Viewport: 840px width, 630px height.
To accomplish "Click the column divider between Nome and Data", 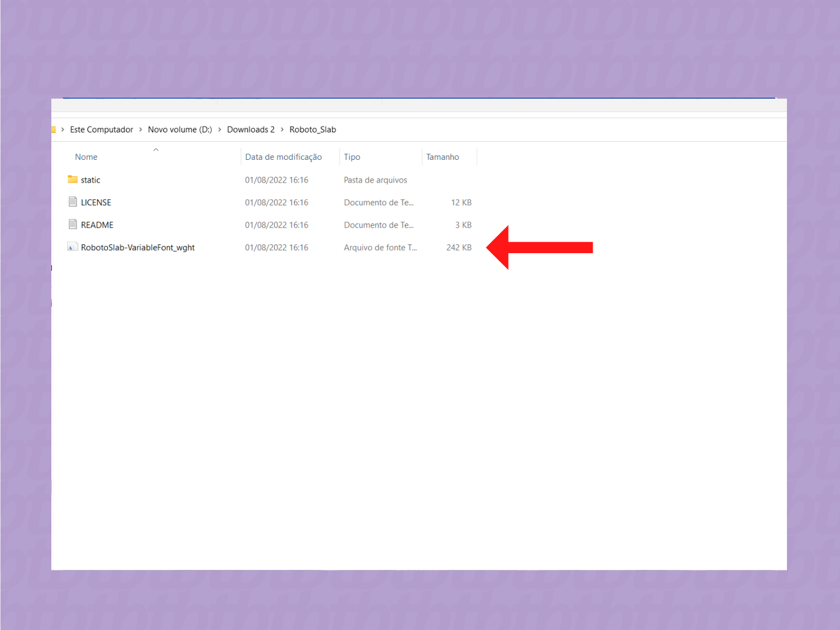I will 240,156.
